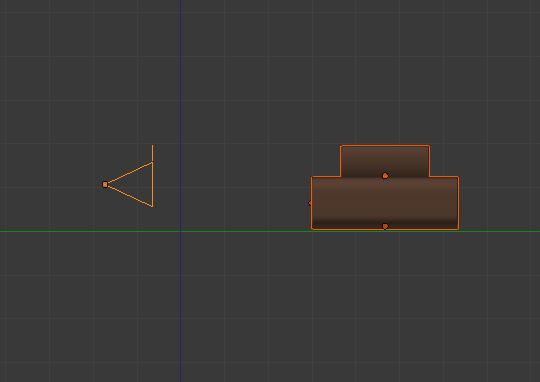The width and height of the screenshot is (540, 382).
Task: Click the origin dot at the mesh's bottom edge
Action: point(385,226)
